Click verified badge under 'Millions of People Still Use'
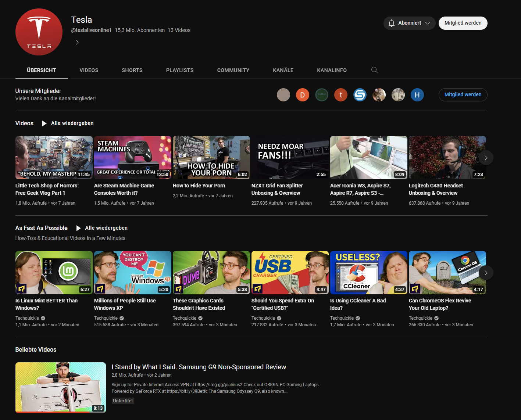521x420 pixels. (122, 318)
